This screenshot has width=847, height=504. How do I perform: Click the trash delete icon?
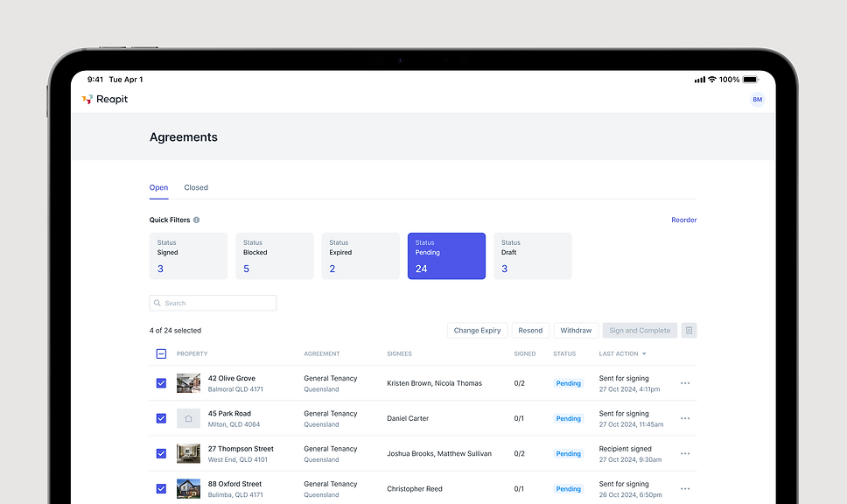[x=689, y=331]
